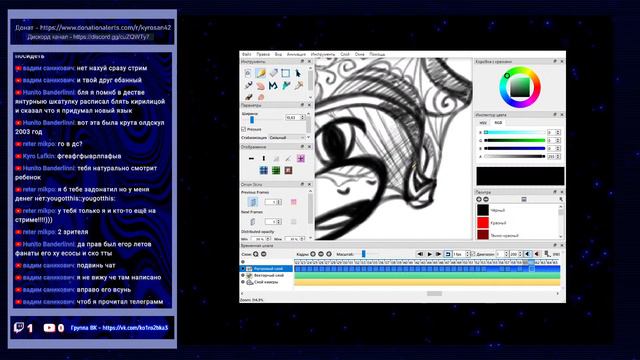The height and width of the screenshot is (360, 640).
Task: Adjust the range start frame spinbox
Action: point(501,254)
